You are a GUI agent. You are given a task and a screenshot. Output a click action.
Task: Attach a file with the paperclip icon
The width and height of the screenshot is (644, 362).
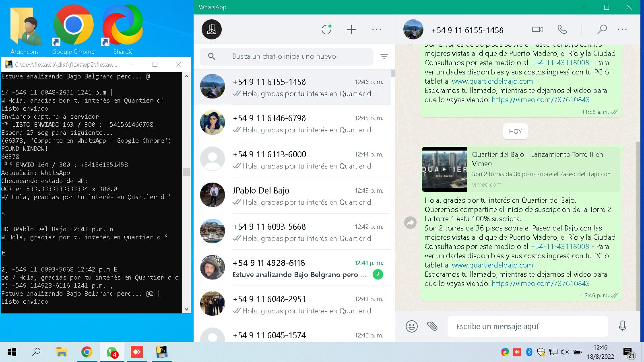432,326
